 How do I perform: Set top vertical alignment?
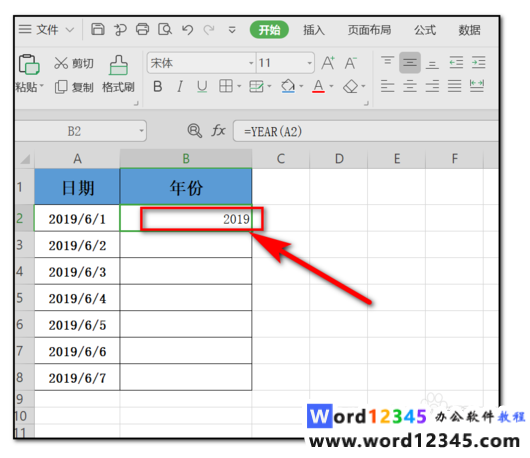387,62
